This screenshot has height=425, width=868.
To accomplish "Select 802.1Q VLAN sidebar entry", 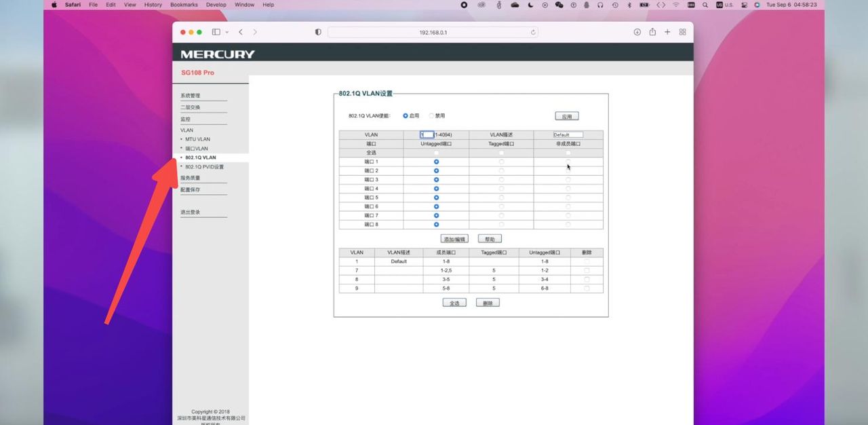I will [x=201, y=158].
